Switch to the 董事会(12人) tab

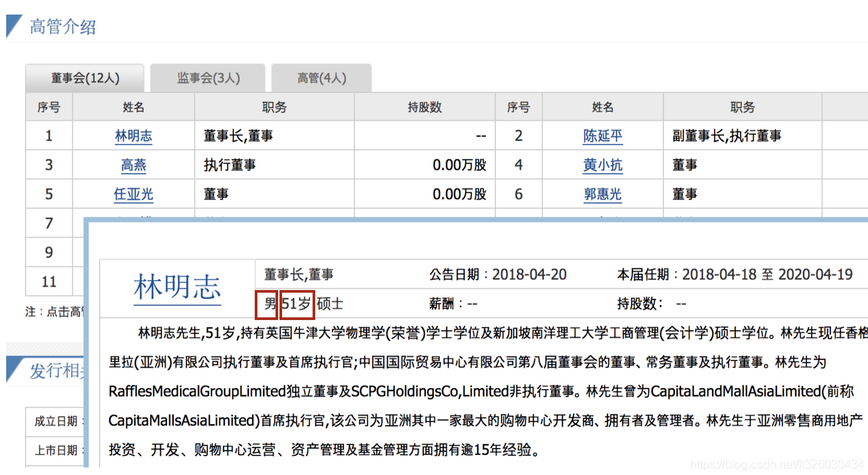[x=85, y=78]
